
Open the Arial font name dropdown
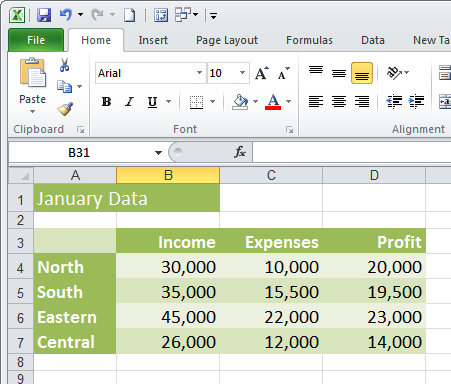pyautogui.click(x=199, y=73)
